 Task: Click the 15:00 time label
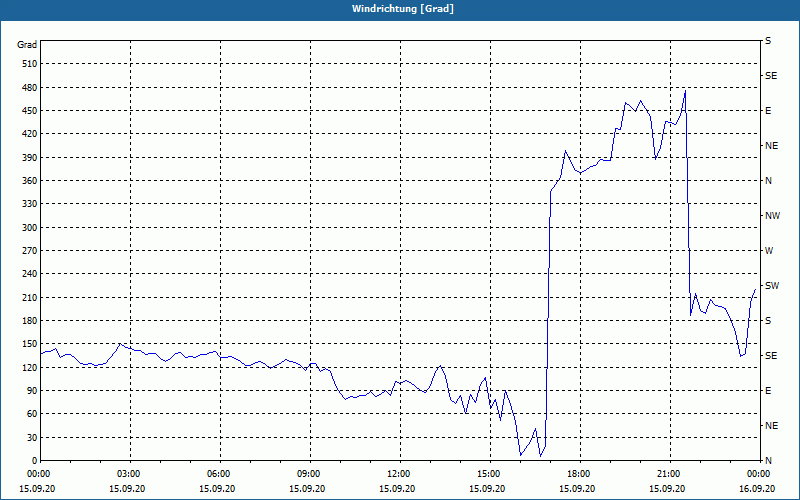click(488, 474)
